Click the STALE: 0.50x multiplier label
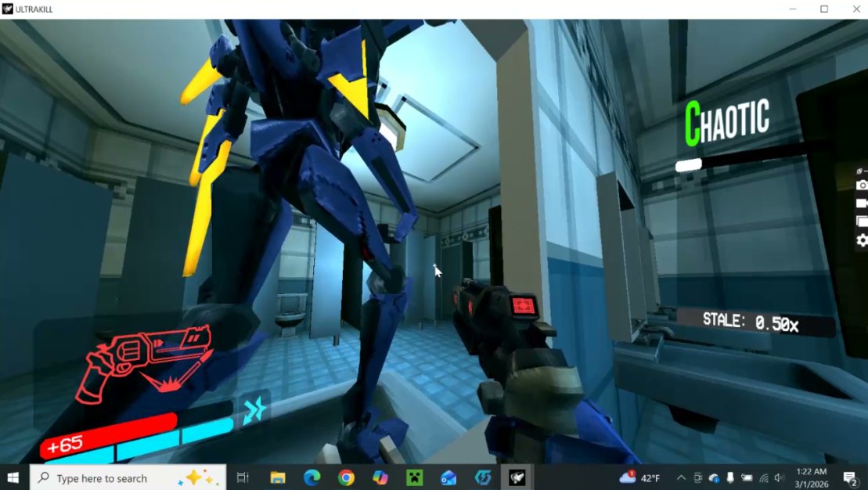This screenshot has width=868, height=490. pos(751,322)
